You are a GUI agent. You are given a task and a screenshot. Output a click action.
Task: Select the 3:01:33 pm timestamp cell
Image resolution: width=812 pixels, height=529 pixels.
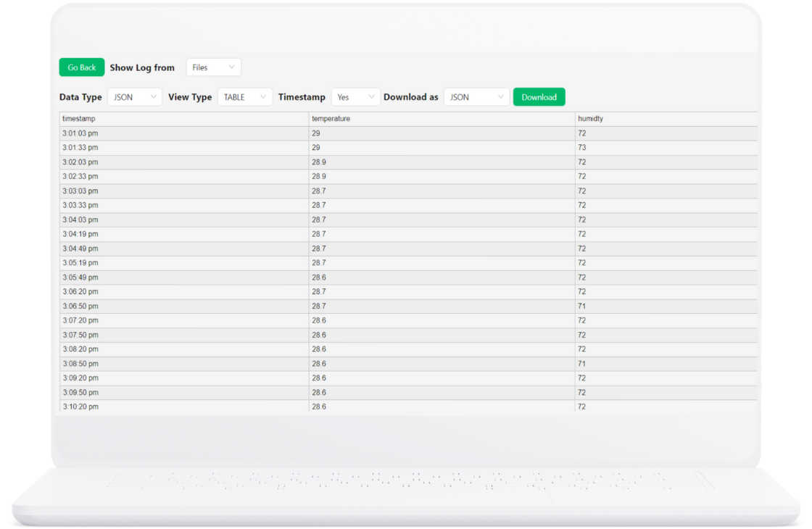(184, 148)
